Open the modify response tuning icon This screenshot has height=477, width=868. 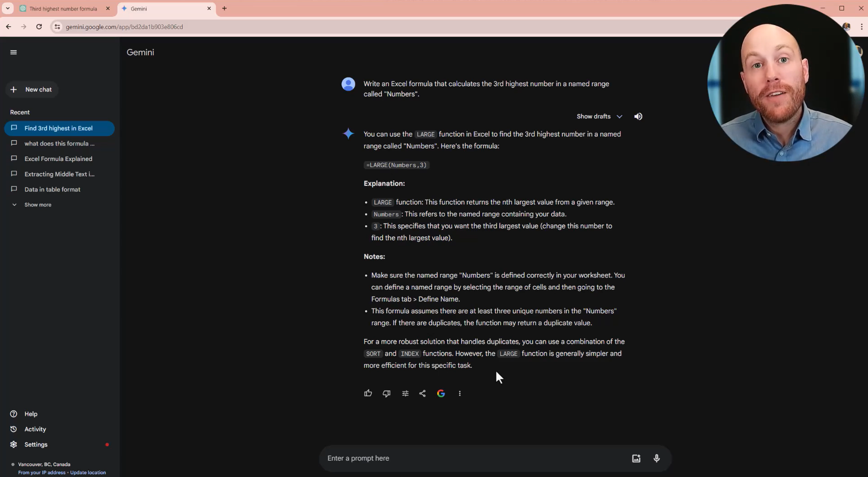point(405,394)
